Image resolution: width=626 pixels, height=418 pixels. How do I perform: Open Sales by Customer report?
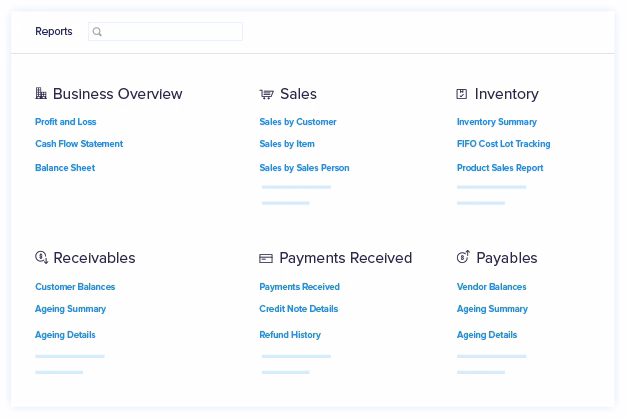[298, 122]
